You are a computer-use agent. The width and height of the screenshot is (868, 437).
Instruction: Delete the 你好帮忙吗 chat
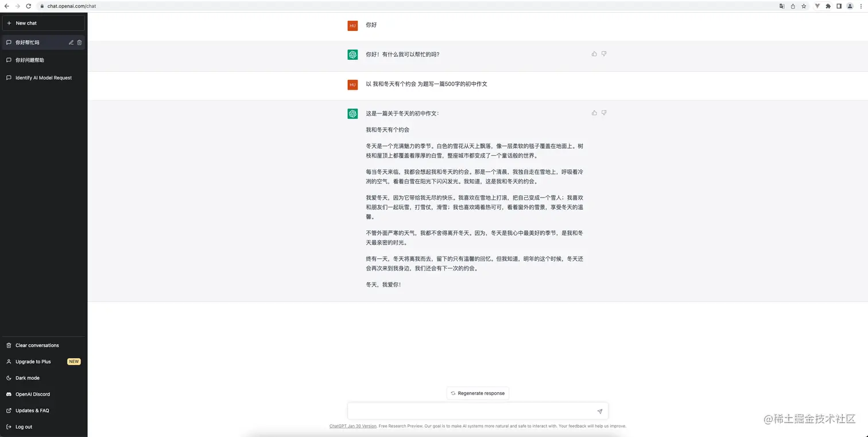[x=80, y=42]
